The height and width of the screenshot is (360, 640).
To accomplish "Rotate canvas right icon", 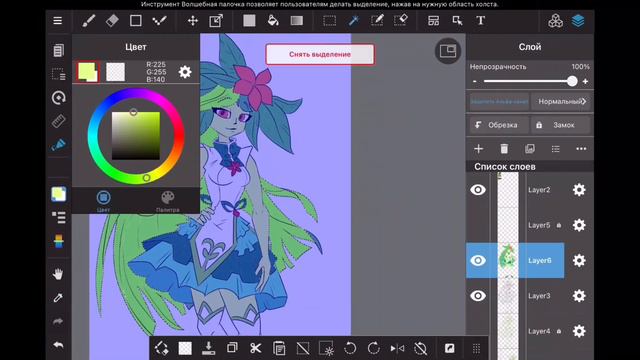I will pyautogui.click(x=373, y=348).
